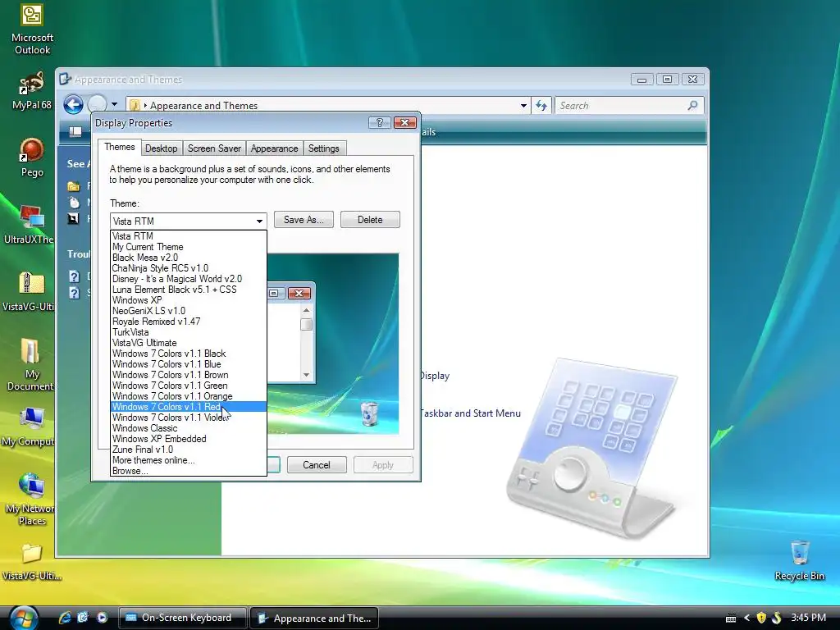This screenshot has height=630, width=840.
Task: Show hidden tray icons arrow
Action: click(746, 618)
